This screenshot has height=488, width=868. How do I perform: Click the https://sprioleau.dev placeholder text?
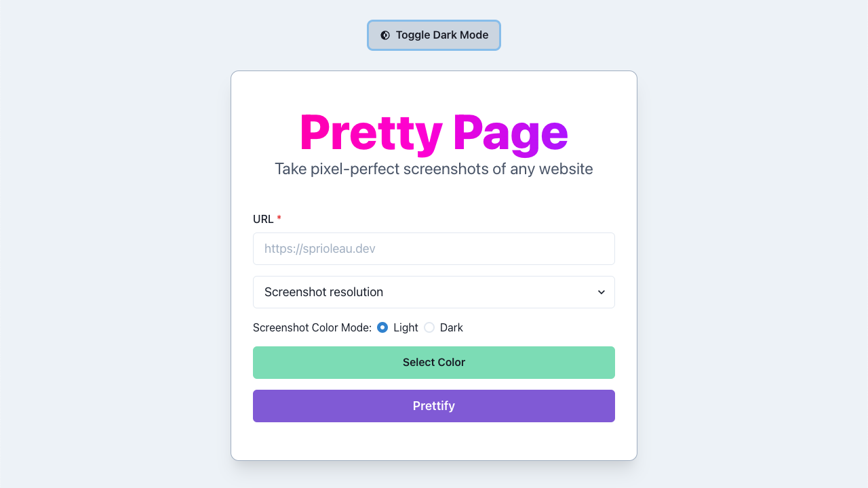pos(320,249)
